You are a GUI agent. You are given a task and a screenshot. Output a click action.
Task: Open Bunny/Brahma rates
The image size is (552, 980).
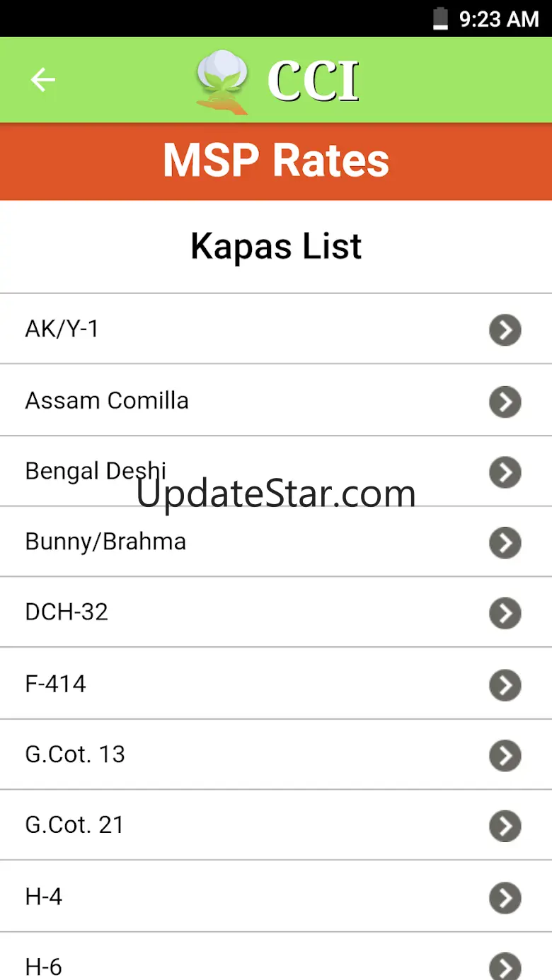tap(276, 542)
